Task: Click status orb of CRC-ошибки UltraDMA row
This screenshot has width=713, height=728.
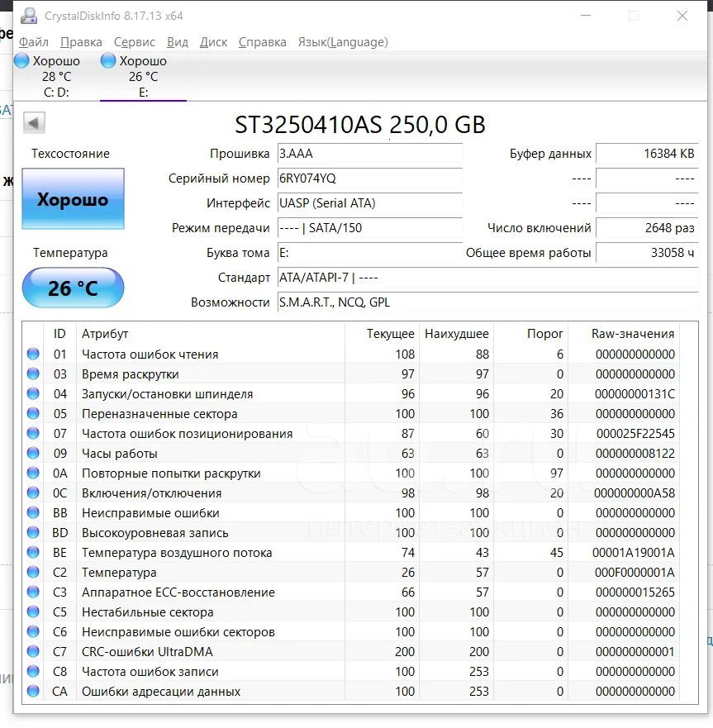Action: [x=33, y=651]
